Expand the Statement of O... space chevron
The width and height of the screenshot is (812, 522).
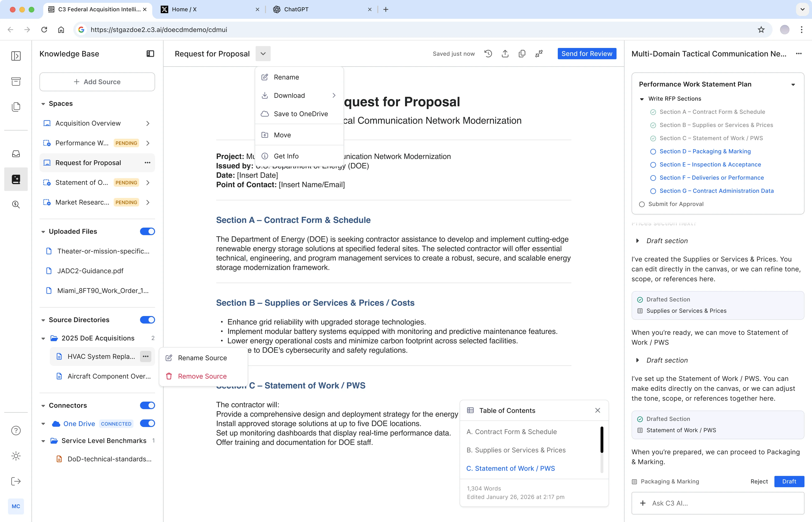tap(148, 183)
